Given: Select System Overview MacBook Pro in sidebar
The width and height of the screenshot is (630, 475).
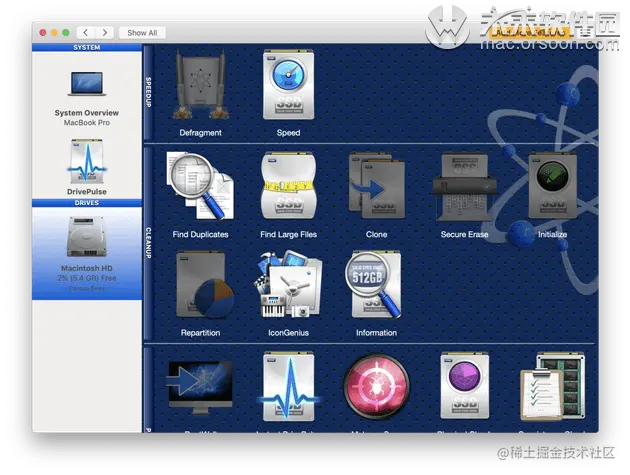Looking at the screenshot, I should [x=87, y=98].
